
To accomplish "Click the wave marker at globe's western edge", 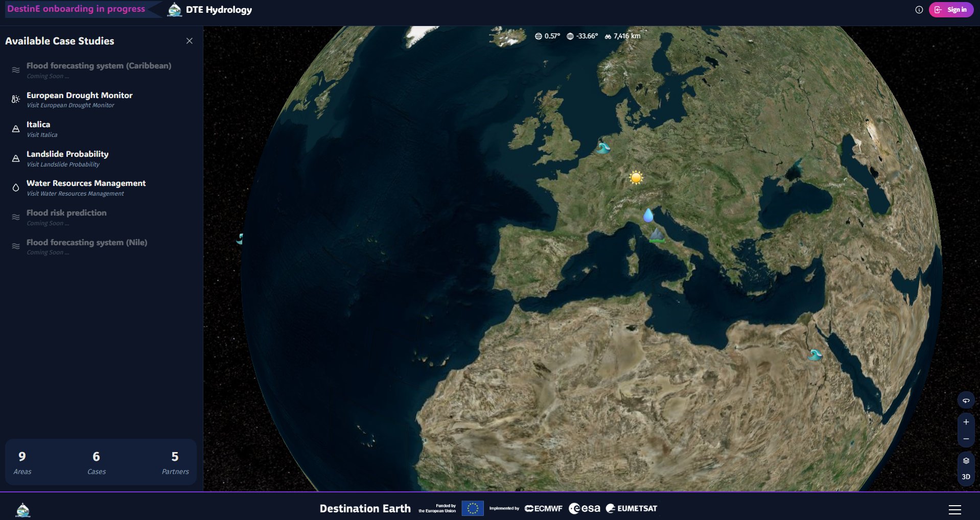I will (240, 239).
